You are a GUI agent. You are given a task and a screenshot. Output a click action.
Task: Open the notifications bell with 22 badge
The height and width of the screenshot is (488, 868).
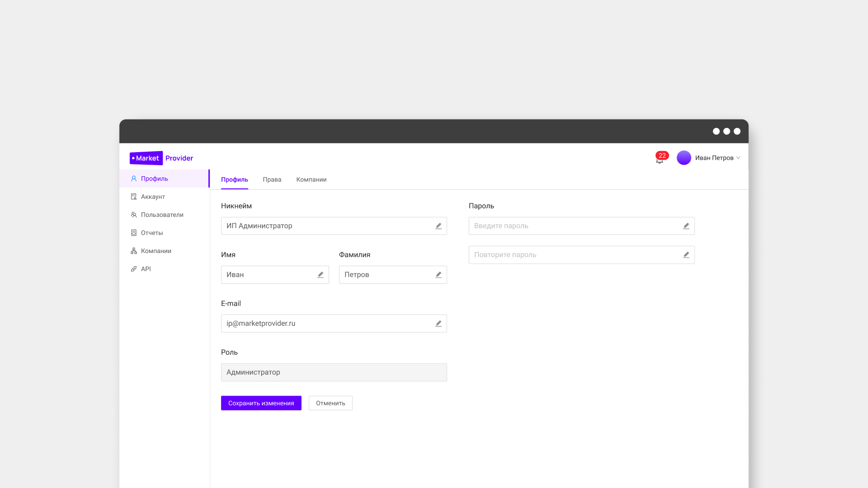[660, 159]
